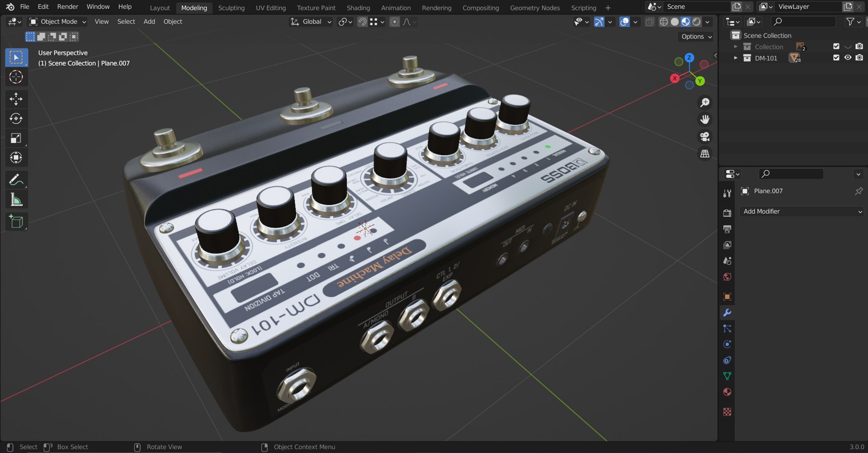Switch to solid viewport shading
This screenshot has height=453, width=868.
click(675, 22)
